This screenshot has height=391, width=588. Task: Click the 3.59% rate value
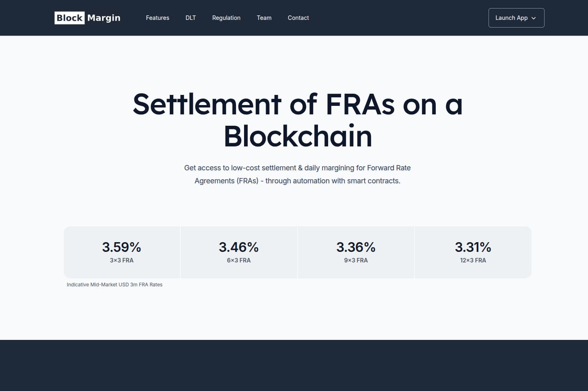tap(121, 247)
